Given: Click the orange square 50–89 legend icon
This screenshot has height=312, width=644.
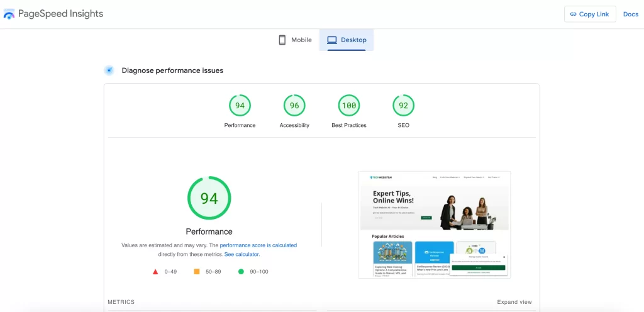Looking at the screenshot, I should [197, 272].
